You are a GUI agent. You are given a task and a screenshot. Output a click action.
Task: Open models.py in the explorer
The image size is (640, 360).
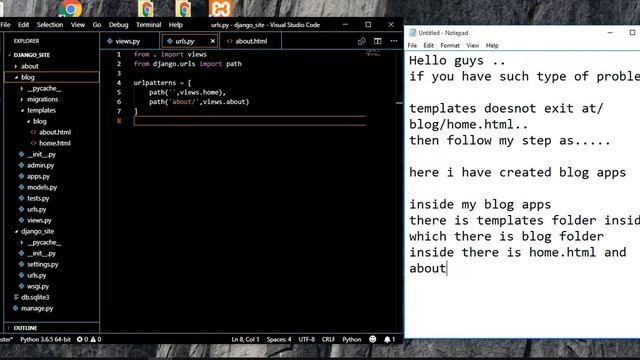[x=42, y=187]
